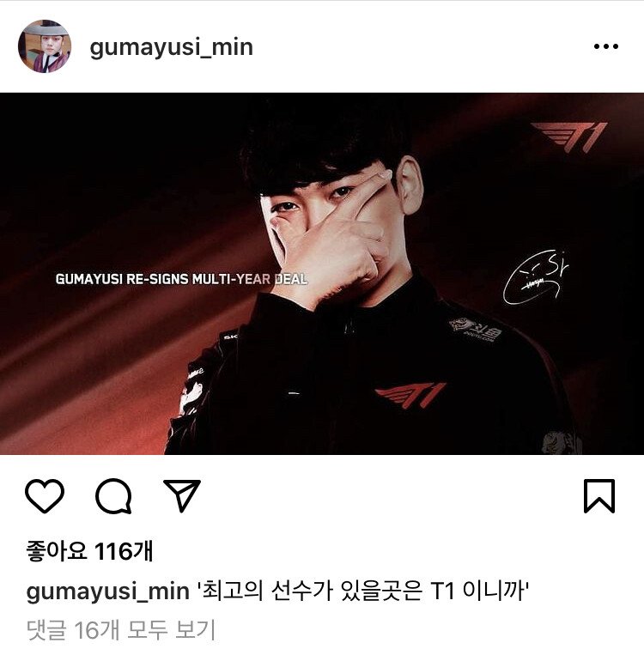Click the T1 logo on the jersey chest
Image resolution: width=644 pixels, height=649 pixels.
coord(410,395)
